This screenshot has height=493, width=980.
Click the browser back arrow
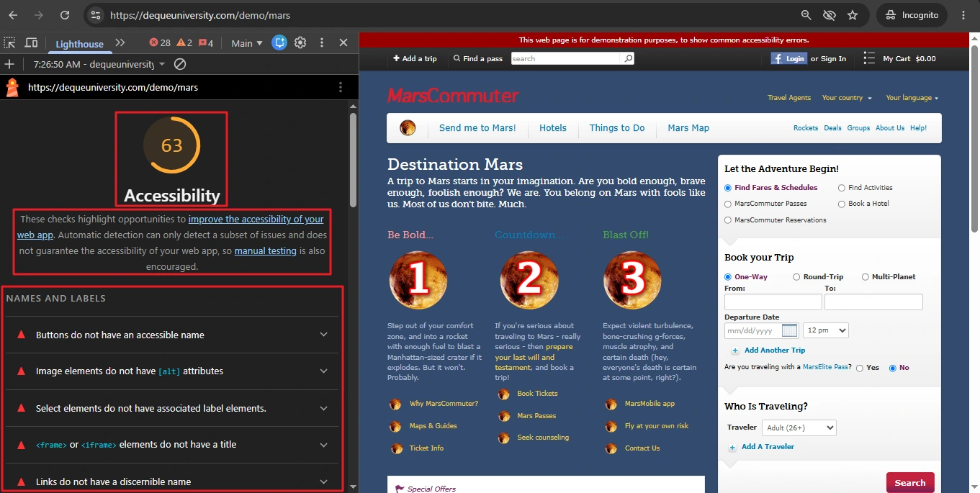(x=13, y=15)
